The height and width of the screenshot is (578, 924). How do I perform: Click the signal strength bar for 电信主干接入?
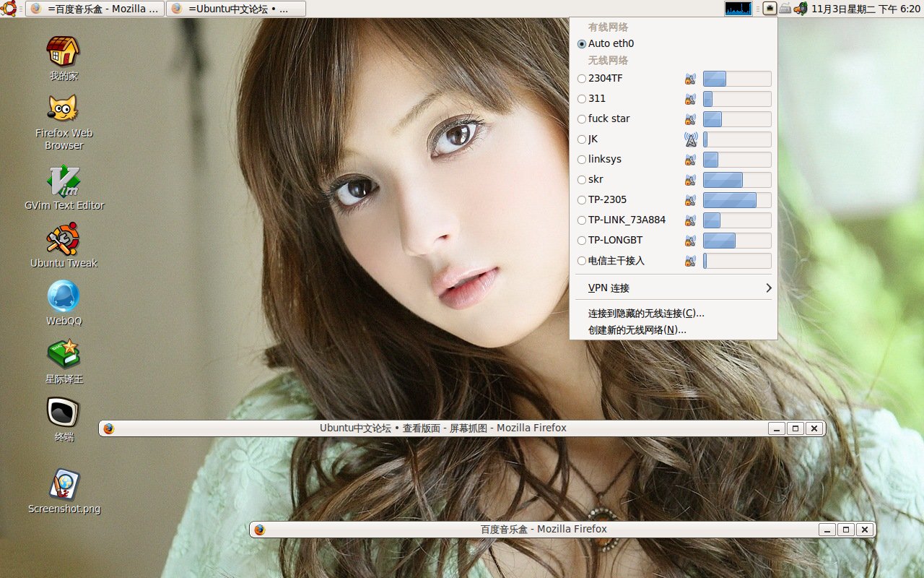tap(737, 261)
